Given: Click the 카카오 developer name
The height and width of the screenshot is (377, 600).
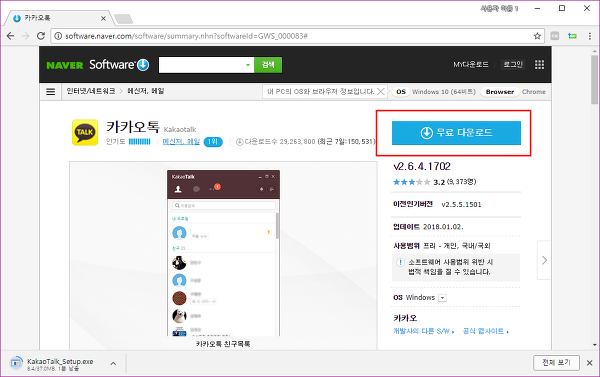Looking at the screenshot, I should 405,318.
